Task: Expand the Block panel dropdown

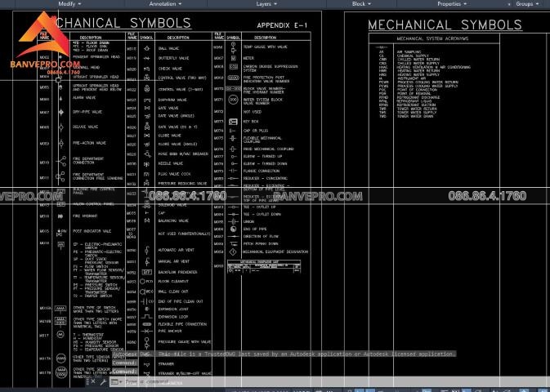Action: (x=361, y=4)
